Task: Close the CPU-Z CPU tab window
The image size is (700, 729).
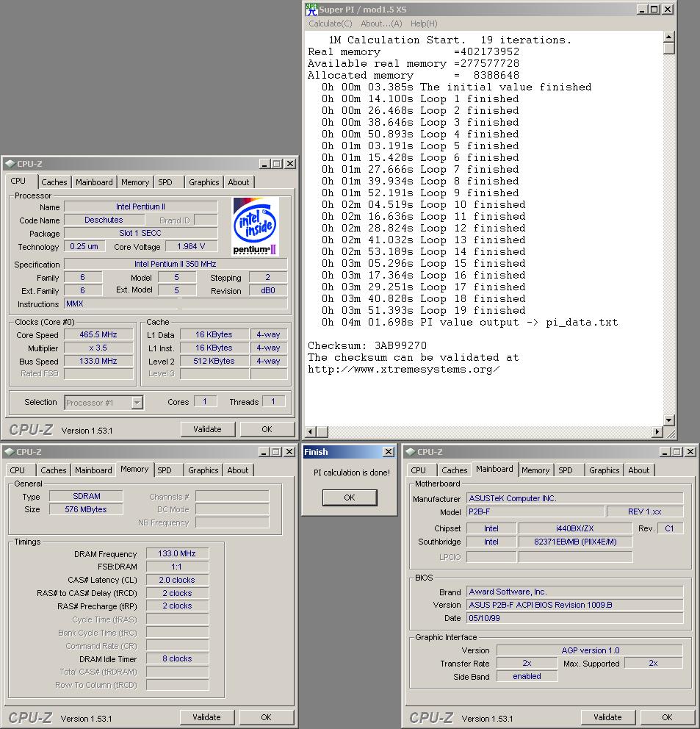Action: 290,164
